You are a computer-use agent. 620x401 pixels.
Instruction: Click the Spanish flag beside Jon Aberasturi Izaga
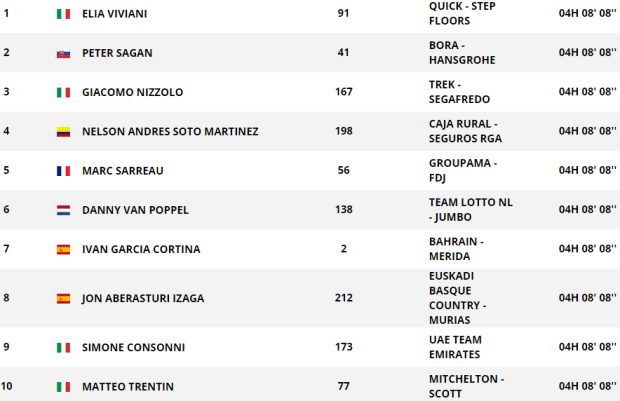(63, 298)
